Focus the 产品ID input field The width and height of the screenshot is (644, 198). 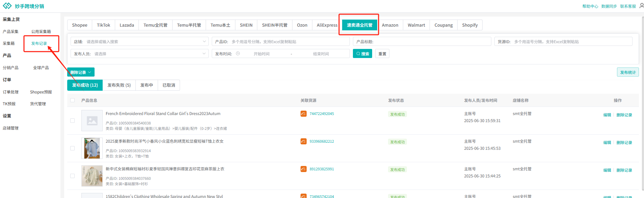coord(281,41)
